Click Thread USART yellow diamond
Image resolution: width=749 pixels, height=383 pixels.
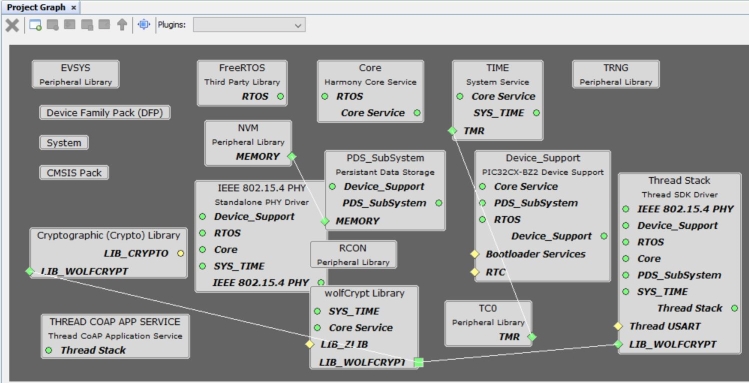pyautogui.click(x=618, y=326)
